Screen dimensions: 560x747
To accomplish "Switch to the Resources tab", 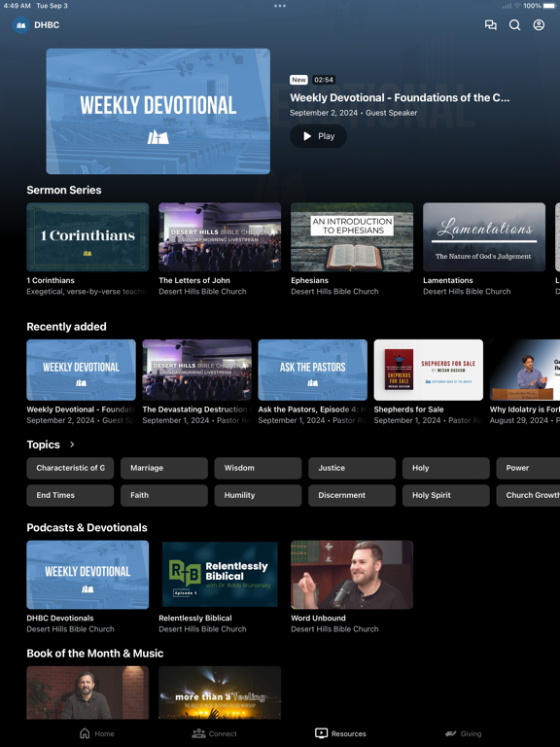I will coord(340,733).
